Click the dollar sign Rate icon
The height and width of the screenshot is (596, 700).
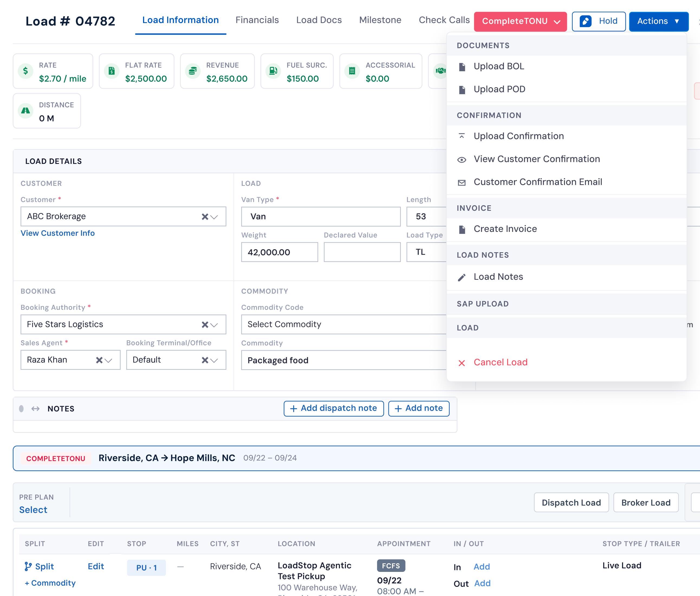click(26, 71)
